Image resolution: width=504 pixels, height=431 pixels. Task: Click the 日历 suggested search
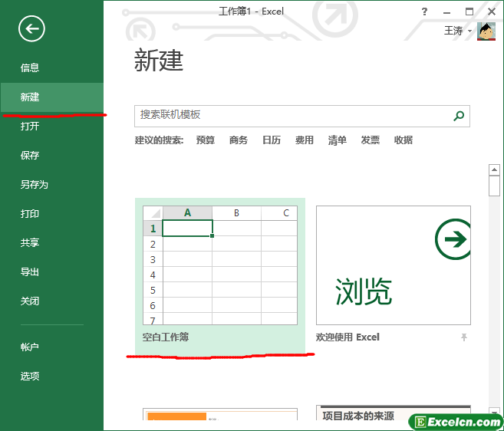coord(272,140)
